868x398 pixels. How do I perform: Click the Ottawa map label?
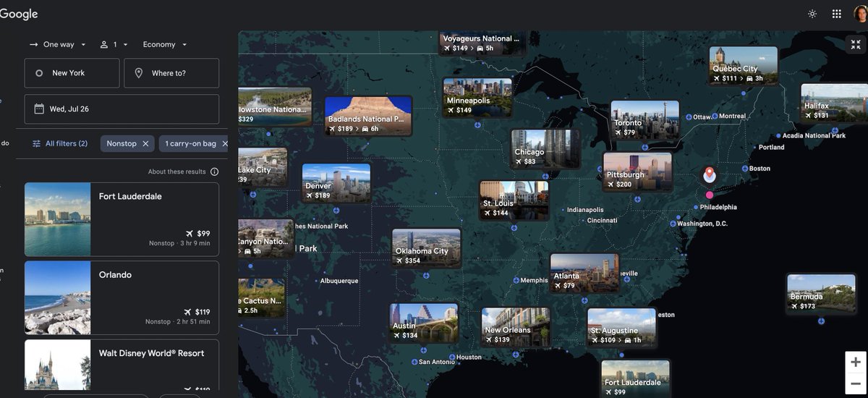tap(702, 117)
